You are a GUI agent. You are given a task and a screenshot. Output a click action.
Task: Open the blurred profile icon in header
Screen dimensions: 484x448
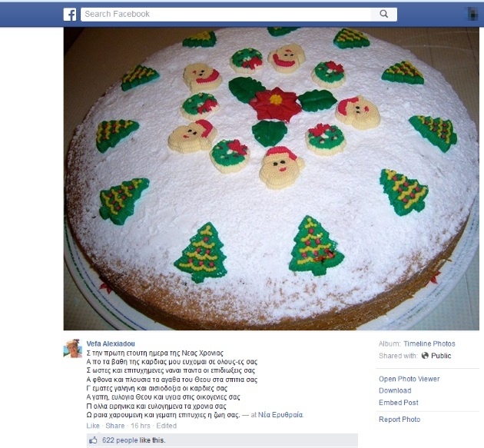pyautogui.click(x=473, y=14)
